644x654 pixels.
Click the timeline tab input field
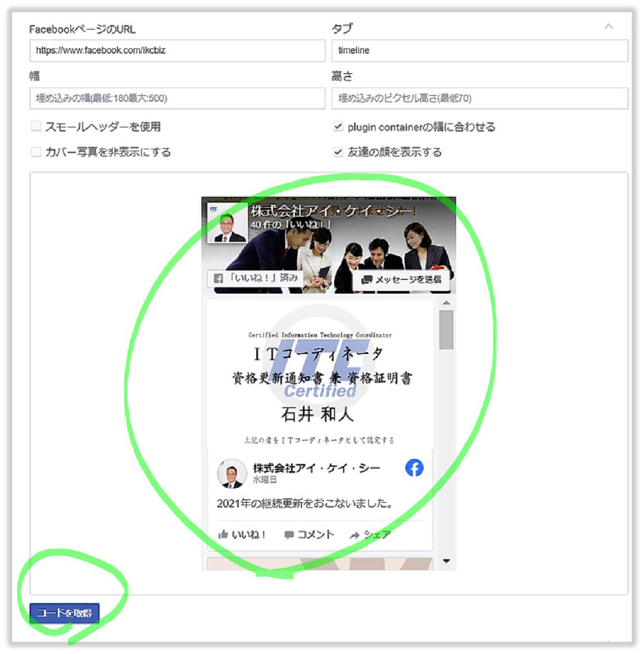click(x=480, y=51)
